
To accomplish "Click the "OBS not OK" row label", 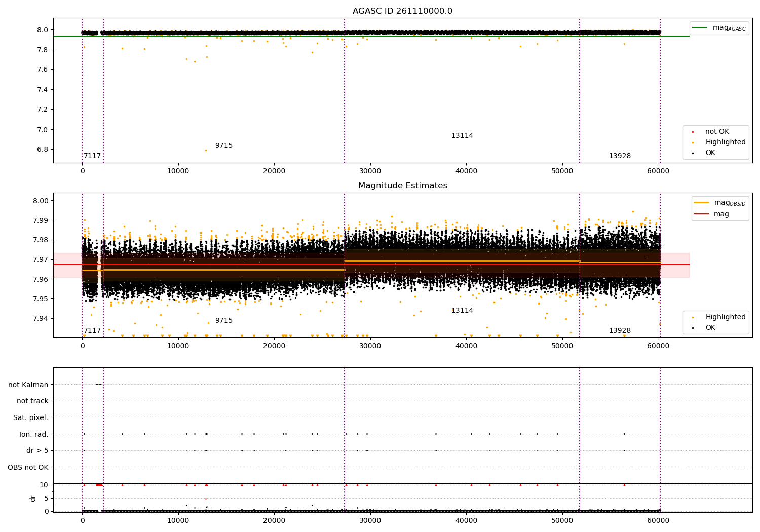I will 28,467.
